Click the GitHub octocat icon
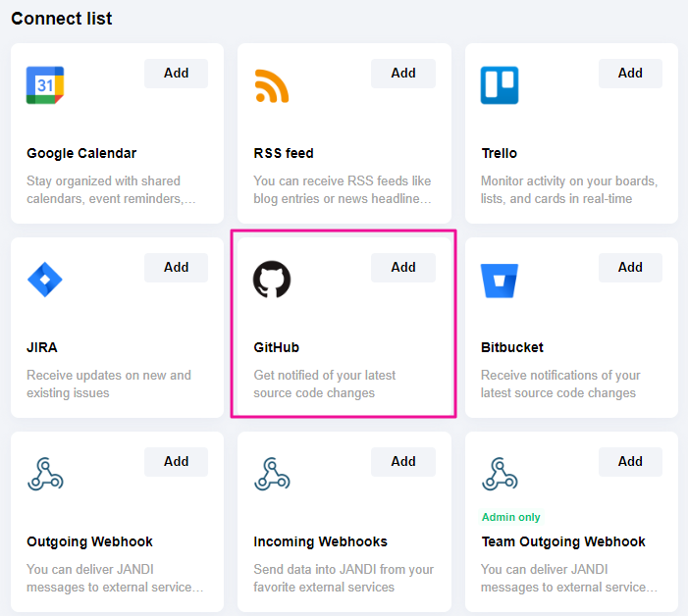The image size is (688, 616). pos(272,280)
